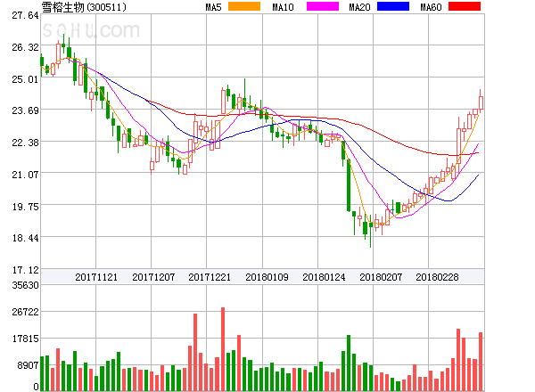Click the last red candlestick on the right
Screen dimensions: 535x392
(481, 102)
